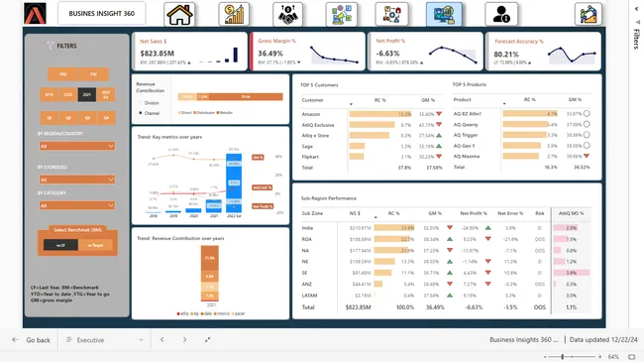Image resolution: width=644 pixels, height=362 pixels.
Task: Open the Finance view coin-chart icon
Action: (234, 14)
